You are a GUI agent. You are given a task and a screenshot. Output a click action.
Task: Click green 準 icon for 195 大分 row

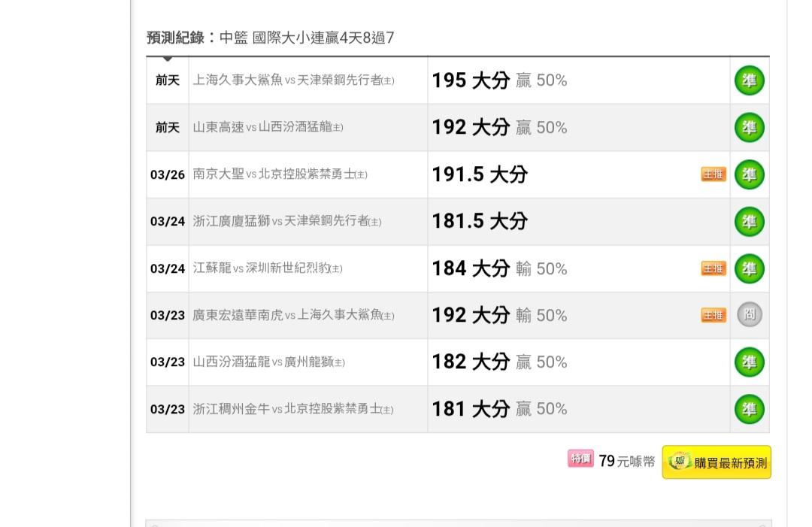[x=749, y=80]
